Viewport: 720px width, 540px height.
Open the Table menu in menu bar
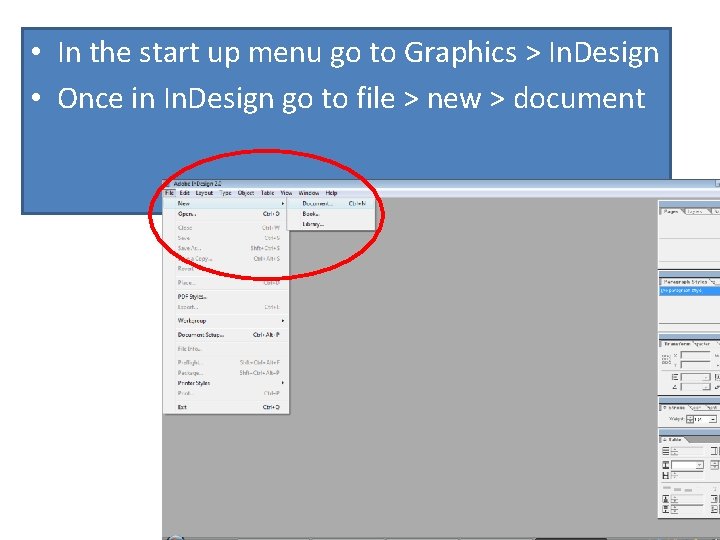[x=267, y=193]
